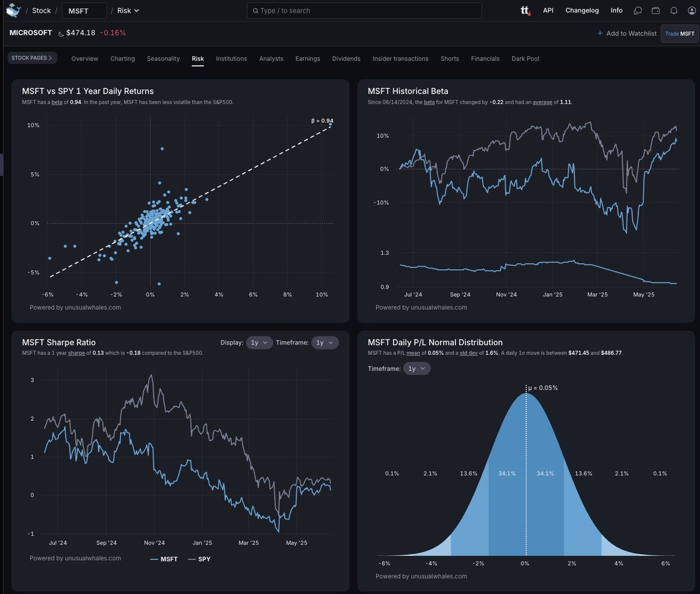
Task: Open the Sharpe Ratio Display dropdown
Action: click(x=259, y=343)
